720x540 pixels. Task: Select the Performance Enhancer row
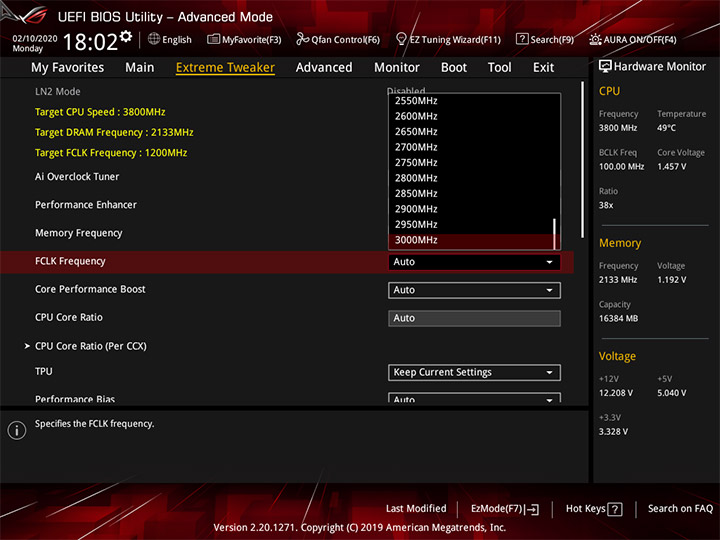click(86, 205)
